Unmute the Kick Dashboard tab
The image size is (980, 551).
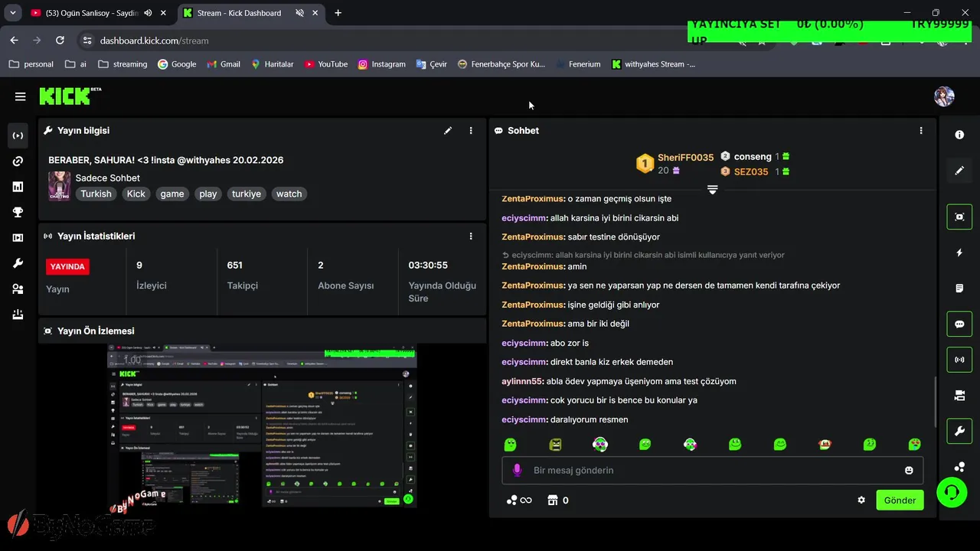(x=299, y=13)
